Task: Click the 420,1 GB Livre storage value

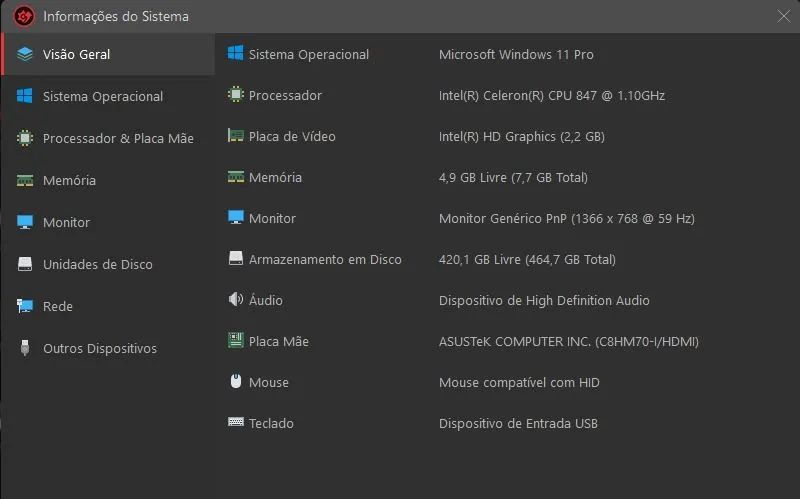Action: tap(527, 259)
